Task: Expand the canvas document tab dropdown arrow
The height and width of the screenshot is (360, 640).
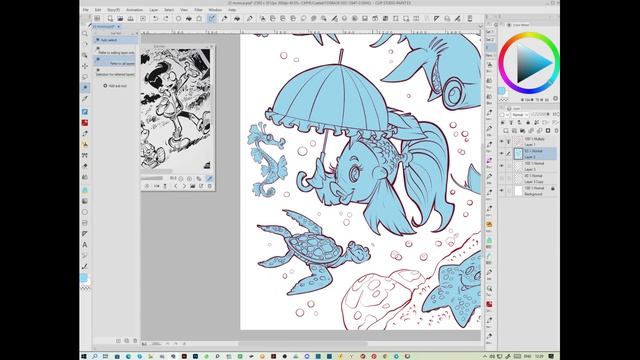Action: pos(119,27)
